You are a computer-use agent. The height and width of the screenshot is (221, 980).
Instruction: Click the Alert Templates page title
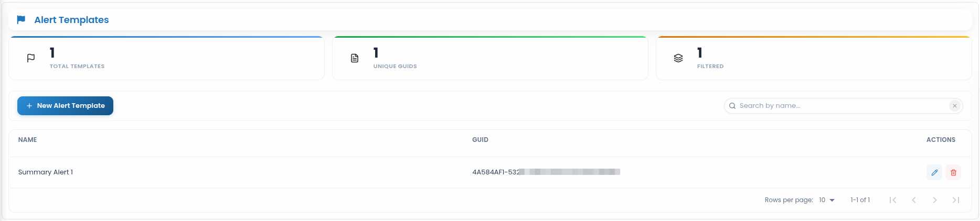coord(71,20)
